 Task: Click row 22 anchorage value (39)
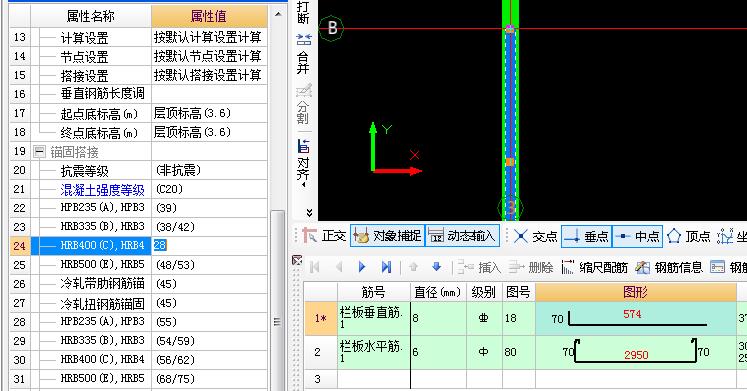[209, 208]
